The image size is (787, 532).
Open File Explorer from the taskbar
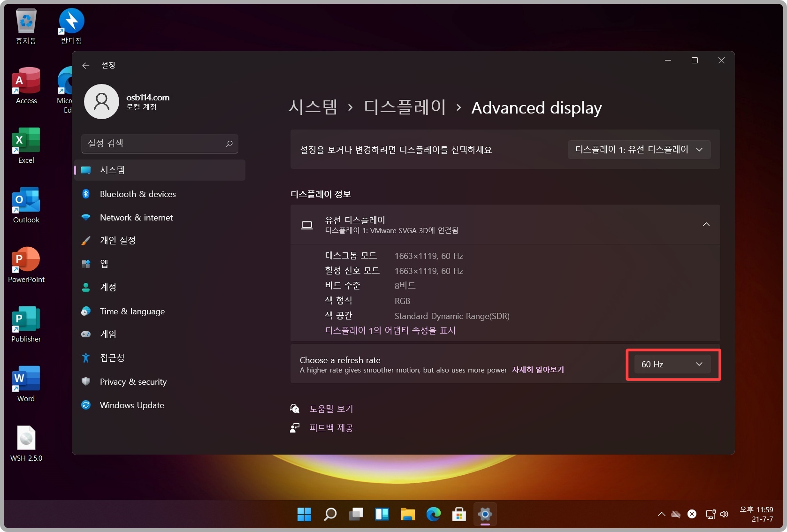click(x=407, y=514)
